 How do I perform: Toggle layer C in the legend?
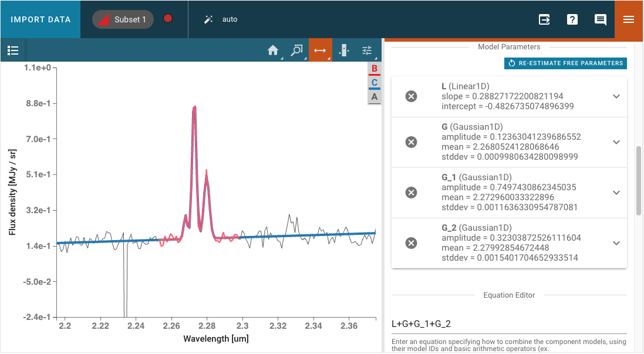tap(374, 83)
